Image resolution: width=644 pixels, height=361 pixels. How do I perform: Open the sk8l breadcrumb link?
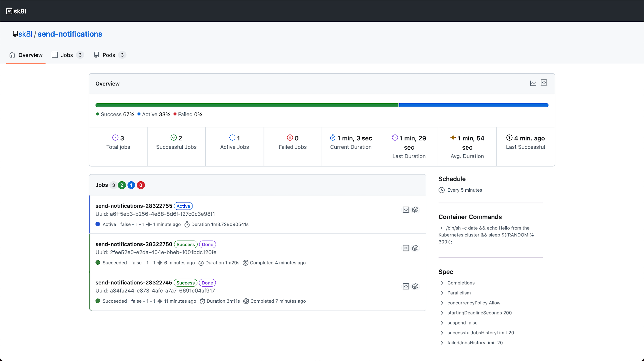25,34
